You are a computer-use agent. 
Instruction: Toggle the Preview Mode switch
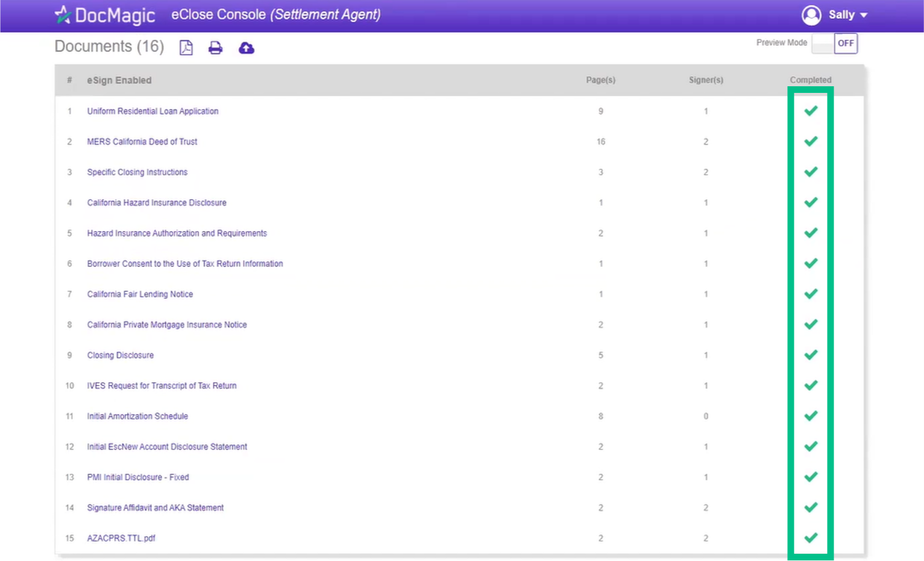(834, 43)
